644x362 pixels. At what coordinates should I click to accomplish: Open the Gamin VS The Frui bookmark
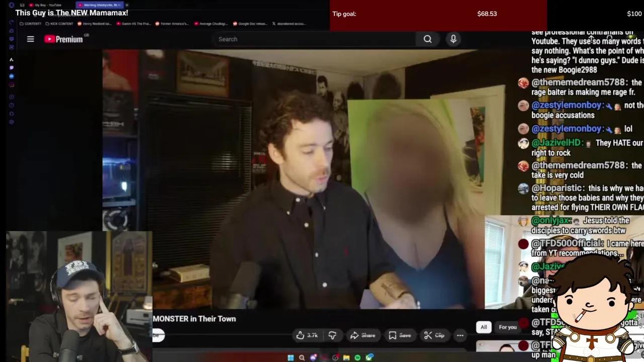(x=133, y=24)
